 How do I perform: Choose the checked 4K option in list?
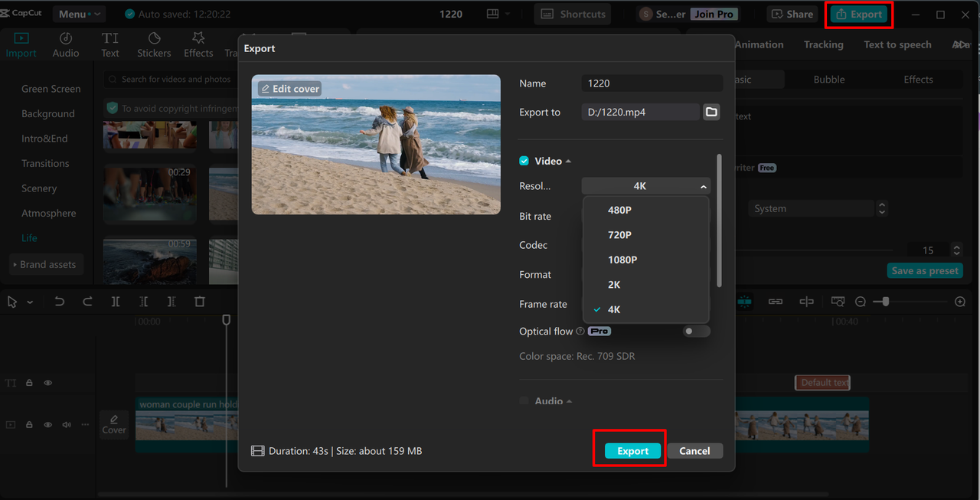click(x=645, y=309)
